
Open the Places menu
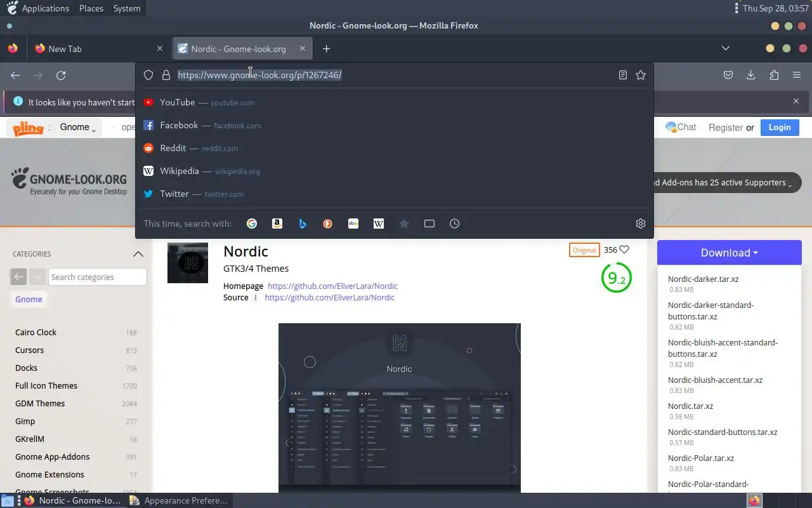click(91, 8)
